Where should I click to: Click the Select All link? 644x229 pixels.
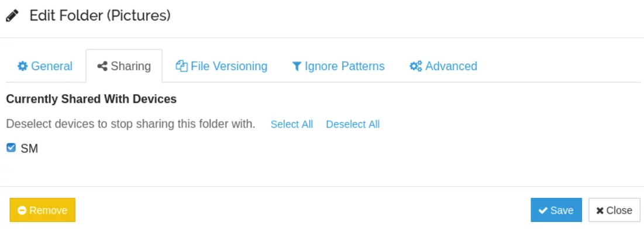(292, 124)
